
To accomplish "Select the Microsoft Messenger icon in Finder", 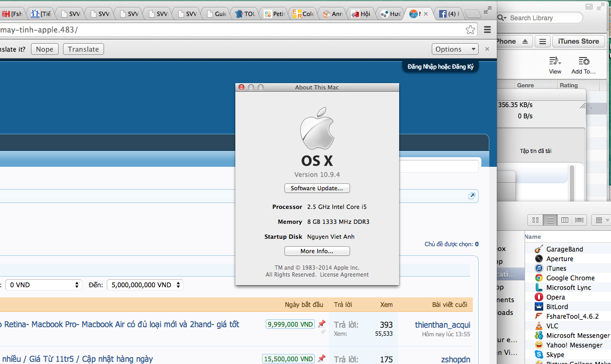I will (539, 335).
